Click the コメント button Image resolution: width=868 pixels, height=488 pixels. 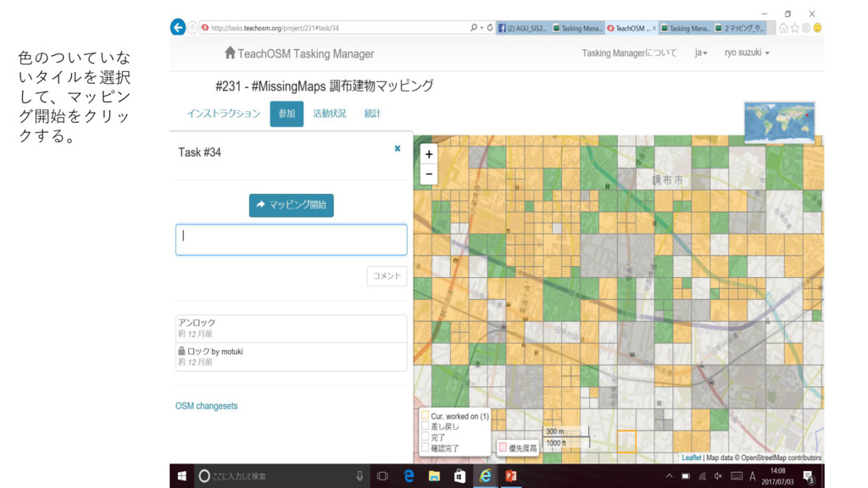387,276
